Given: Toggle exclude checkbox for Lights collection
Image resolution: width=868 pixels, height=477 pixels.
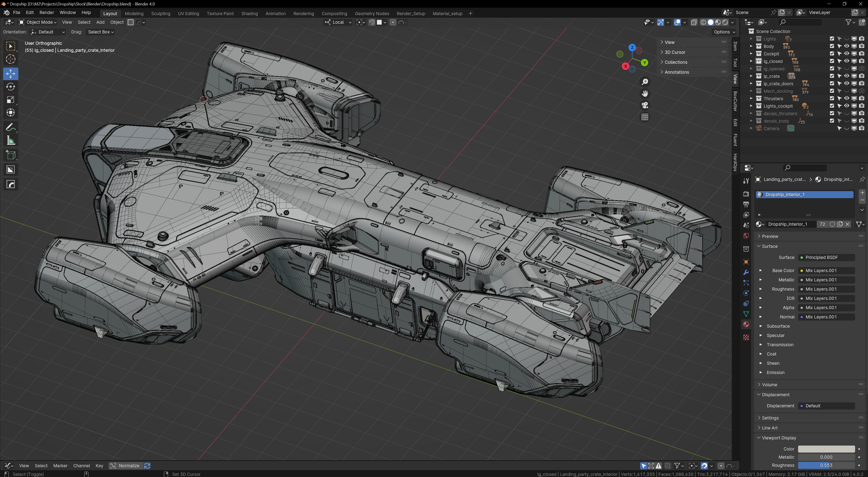Looking at the screenshot, I should (x=832, y=39).
